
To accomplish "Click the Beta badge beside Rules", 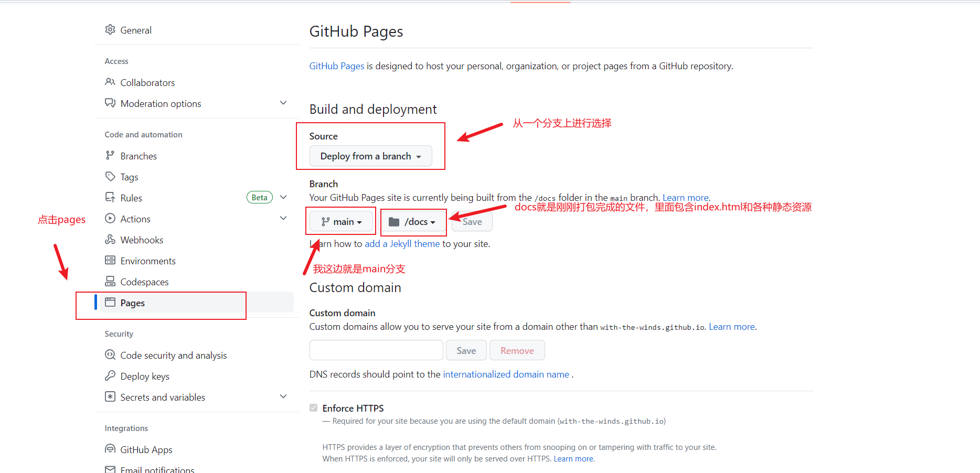I will coord(260,197).
